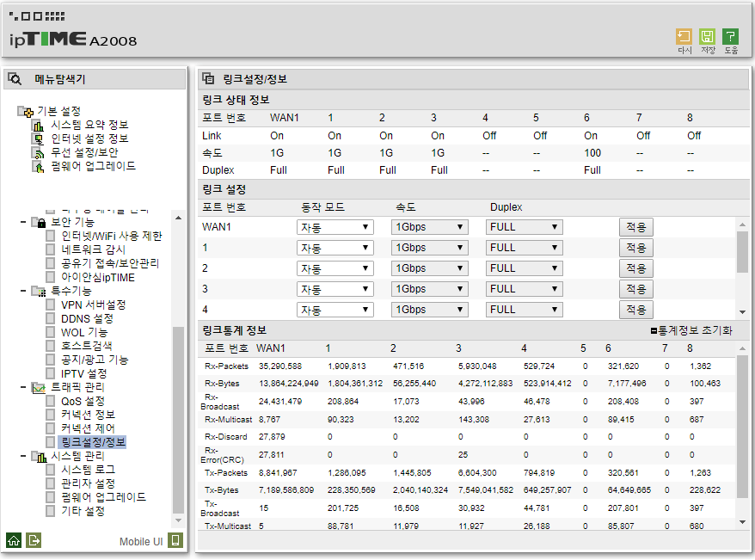Open Duplex dropdown for WAN1
Viewport: 755px width, 560px height.
pyautogui.click(x=525, y=227)
